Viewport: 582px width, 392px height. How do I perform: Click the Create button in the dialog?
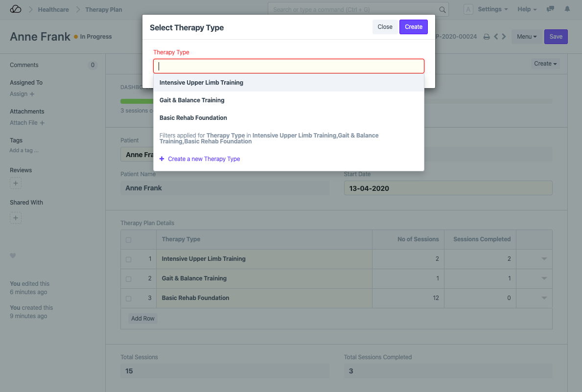[413, 27]
